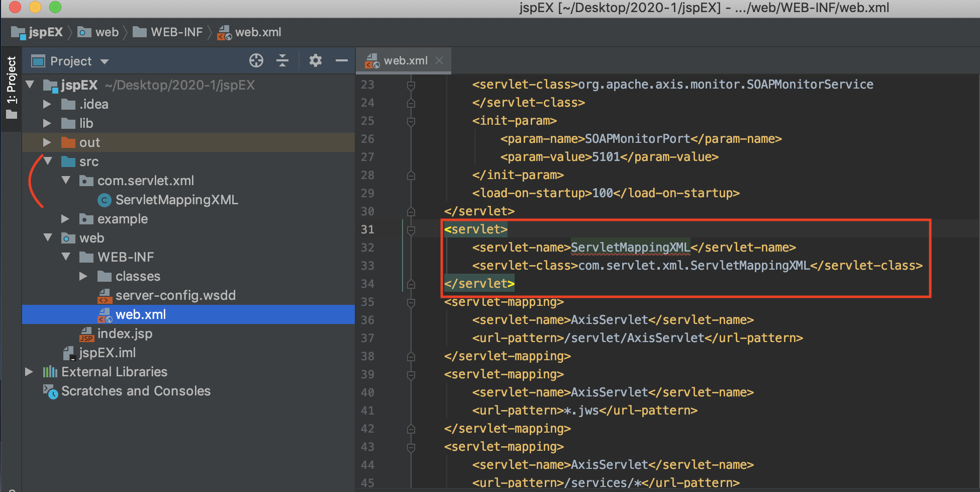Click the lib folder icon
The height and width of the screenshot is (492, 980).
click(x=68, y=123)
